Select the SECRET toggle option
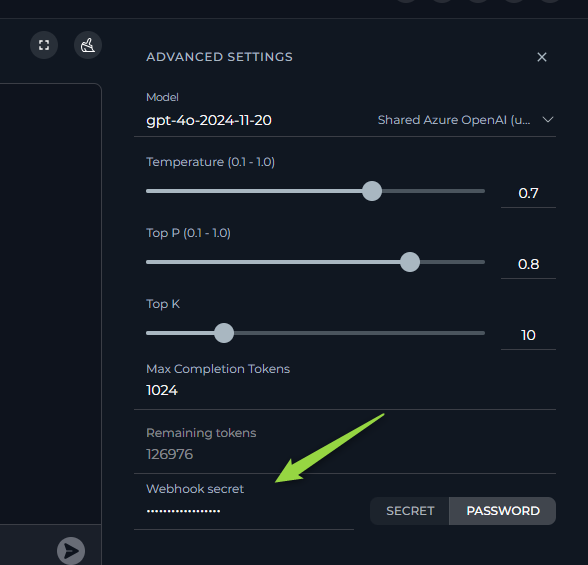 pos(410,511)
